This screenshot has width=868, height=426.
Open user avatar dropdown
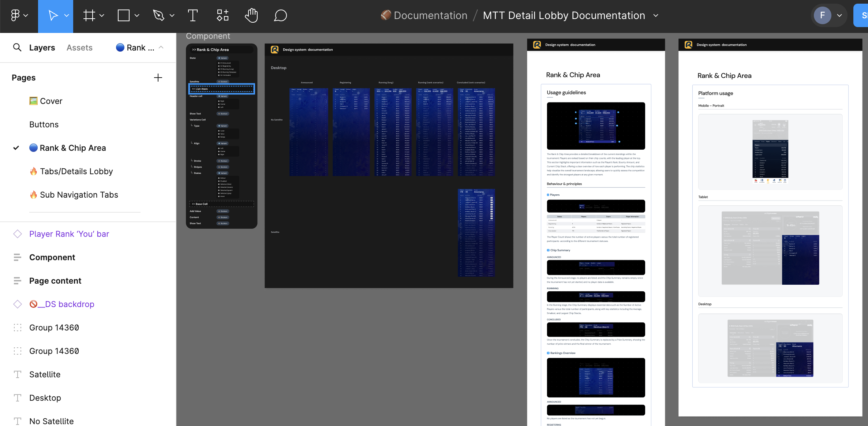click(839, 15)
